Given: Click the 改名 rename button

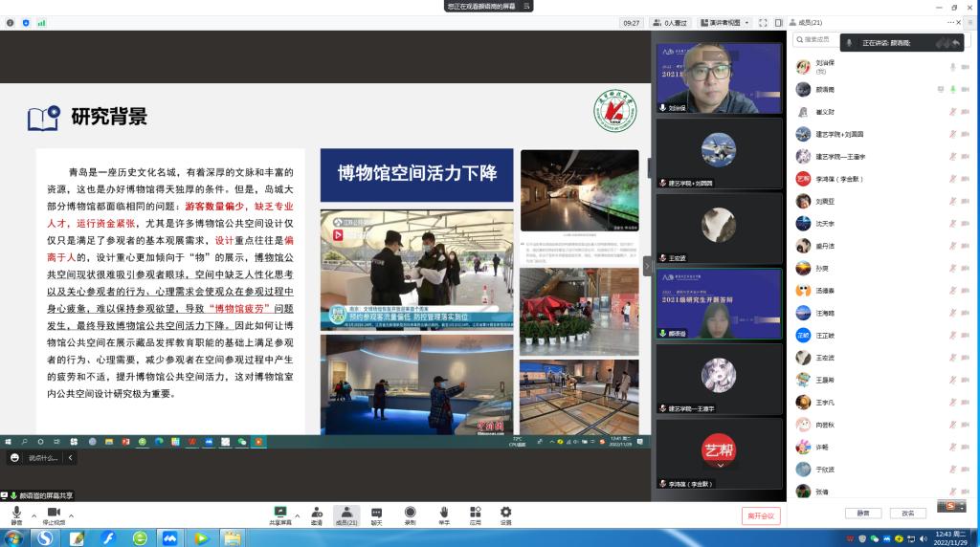Looking at the screenshot, I should click(x=907, y=514).
